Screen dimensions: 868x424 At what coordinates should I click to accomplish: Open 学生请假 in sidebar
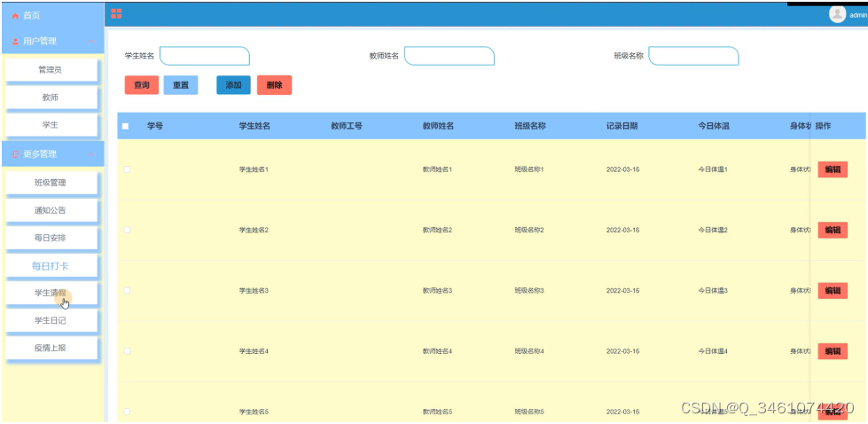(x=51, y=294)
